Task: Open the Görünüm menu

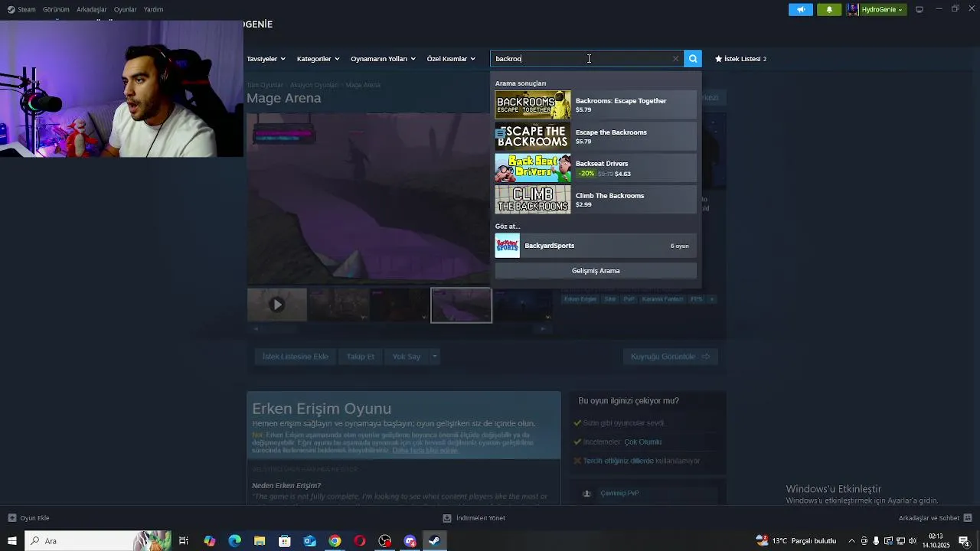Action: pos(56,9)
